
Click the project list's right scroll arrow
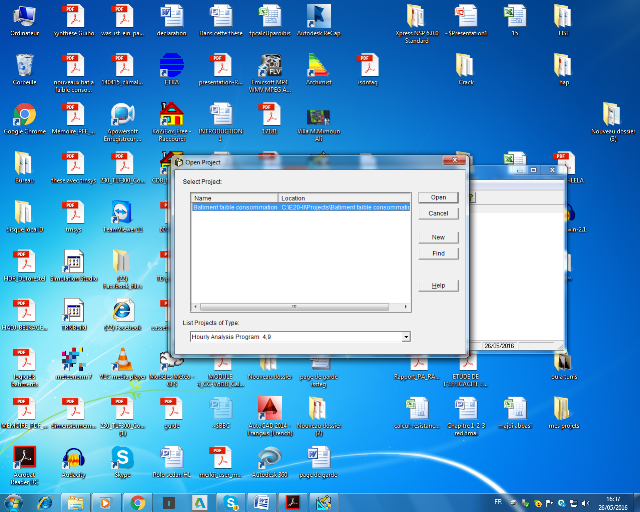click(406, 307)
